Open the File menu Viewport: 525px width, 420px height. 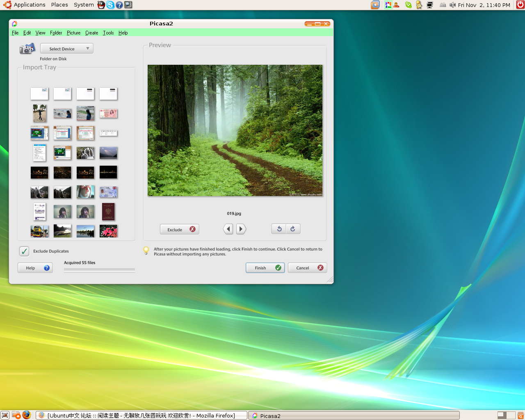15,33
